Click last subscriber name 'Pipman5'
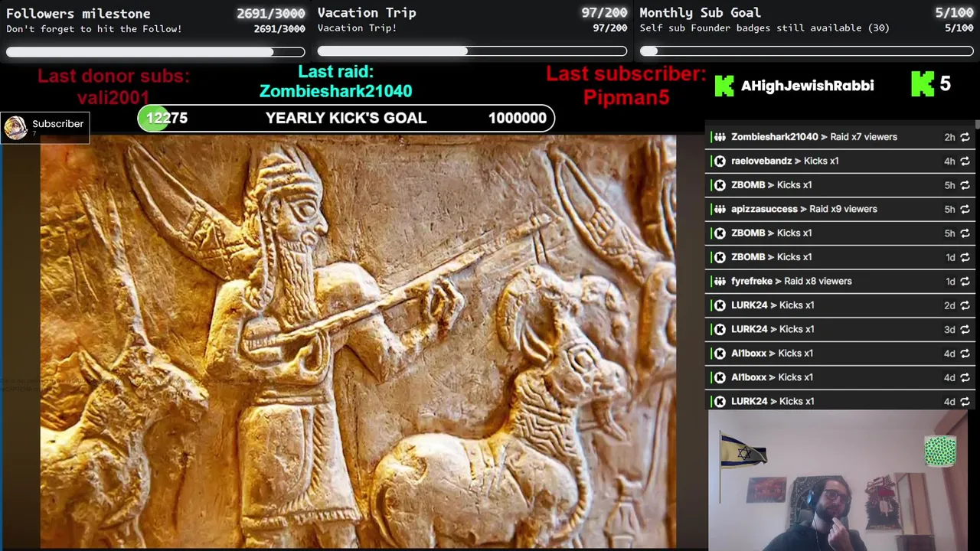The image size is (980, 551). pos(626,97)
